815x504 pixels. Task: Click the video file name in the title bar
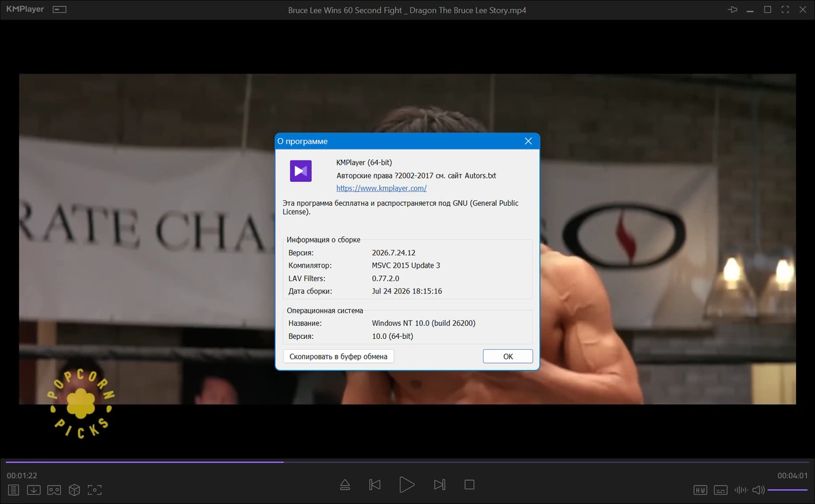(x=407, y=10)
